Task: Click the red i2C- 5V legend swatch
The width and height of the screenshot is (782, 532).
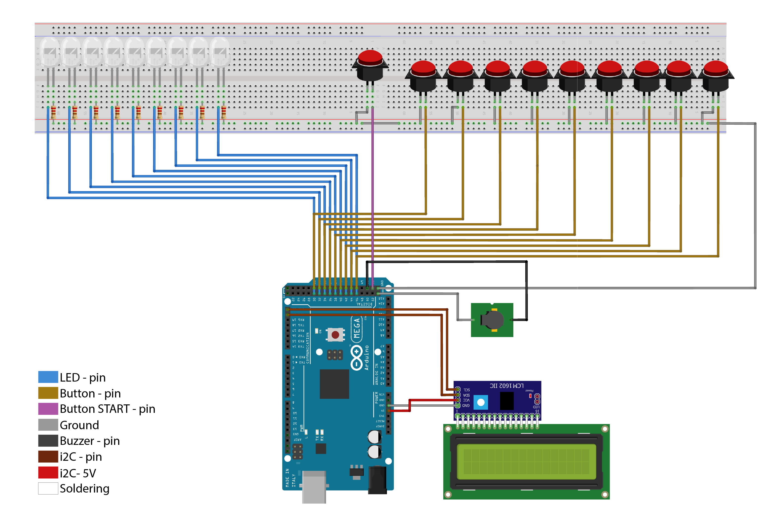Action: pos(48,473)
